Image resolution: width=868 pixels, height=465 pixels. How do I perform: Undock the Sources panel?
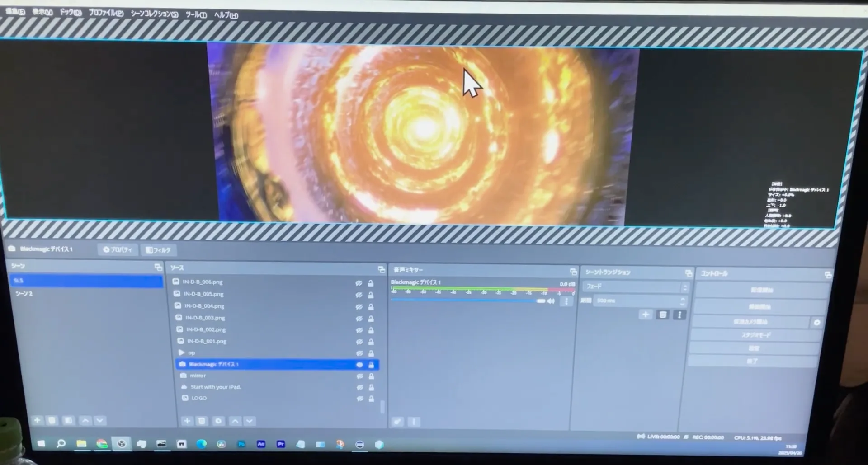[x=382, y=269]
